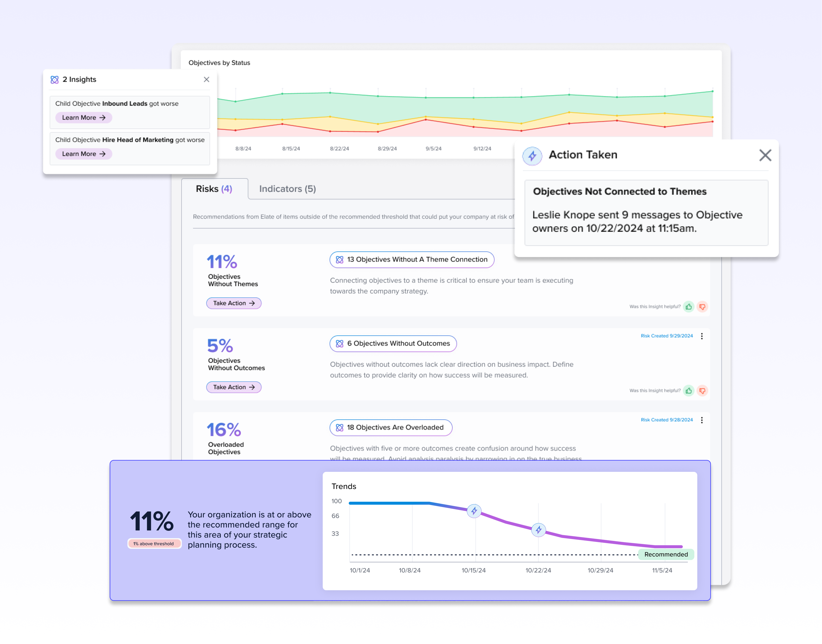Click Learn More for Hire Head of Marketing
The height and width of the screenshot is (644, 822).
84,154
